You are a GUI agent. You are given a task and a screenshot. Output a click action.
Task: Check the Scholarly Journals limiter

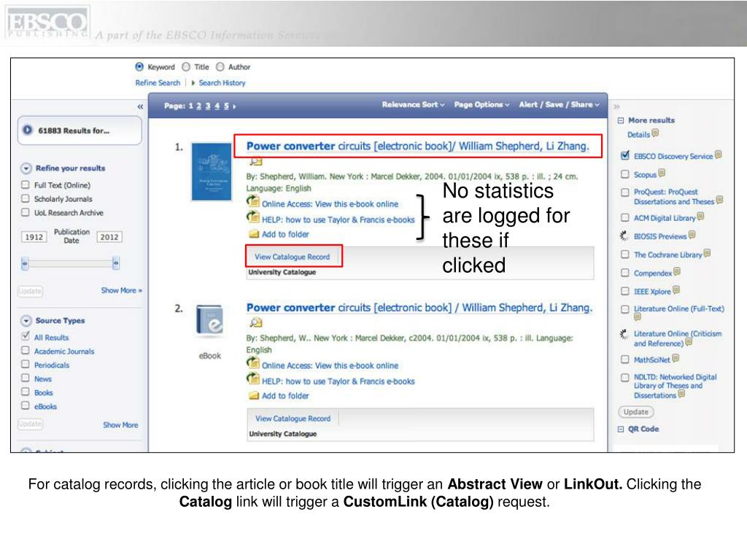(x=26, y=198)
